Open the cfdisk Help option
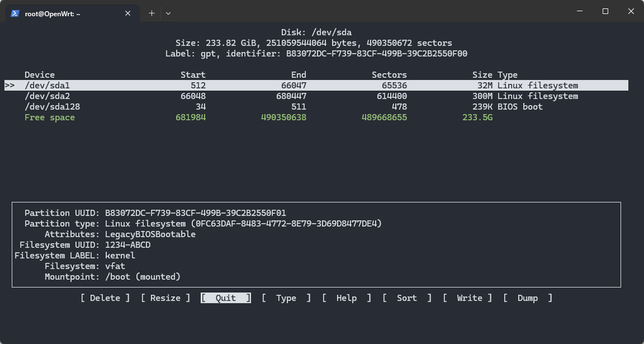 click(x=347, y=298)
